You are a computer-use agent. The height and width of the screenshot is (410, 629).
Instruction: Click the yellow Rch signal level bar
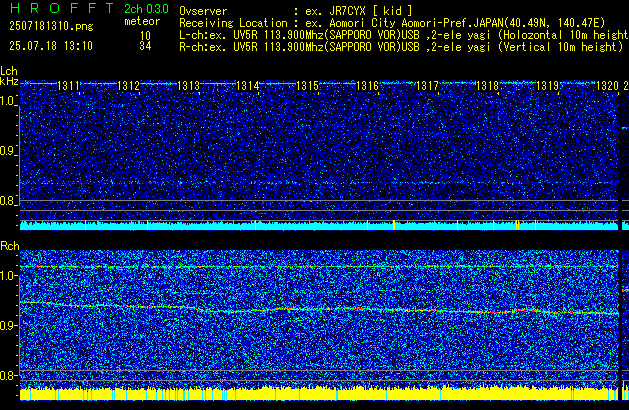click(319, 394)
